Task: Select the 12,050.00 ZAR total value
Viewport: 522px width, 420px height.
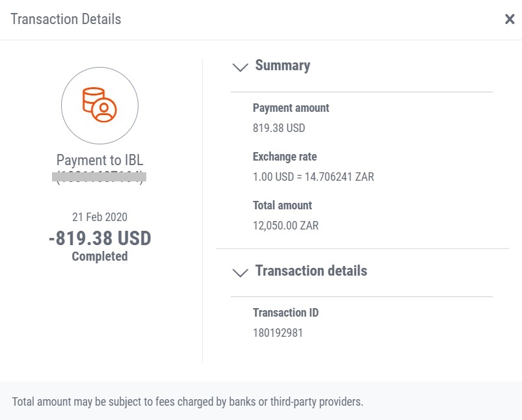Action: pos(285,226)
